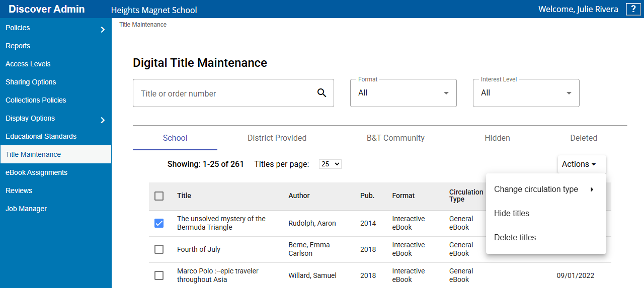Expand the Display Options chevron
The width and height of the screenshot is (644, 288).
[x=103, y=120]
